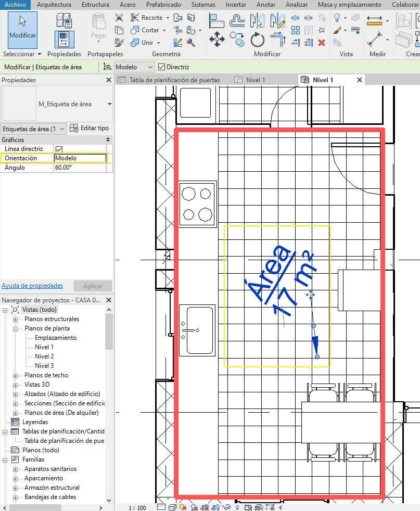
Task: Click the Sun path icon in view bar
Action: point(183,507)
